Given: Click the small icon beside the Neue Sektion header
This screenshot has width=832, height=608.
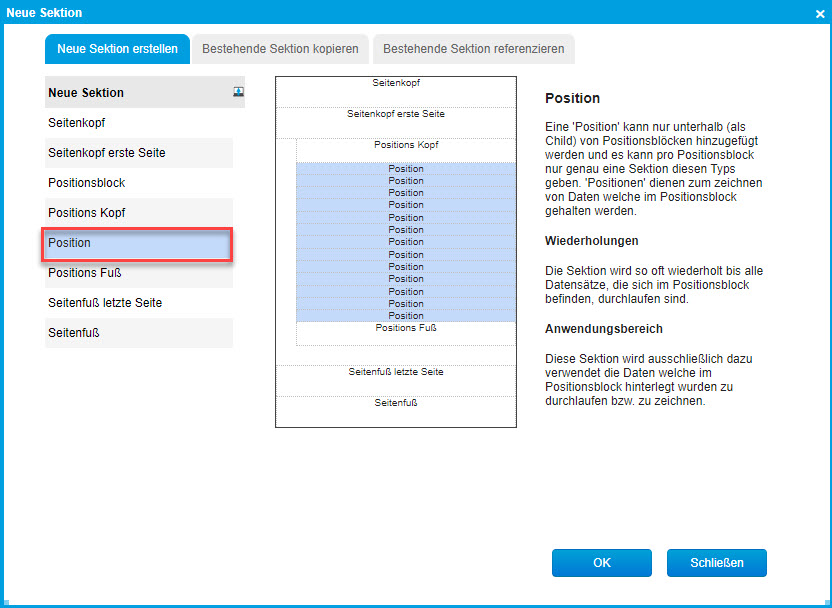Looking at the screenshot, I should pyautogui.click(x=238, y=92).
